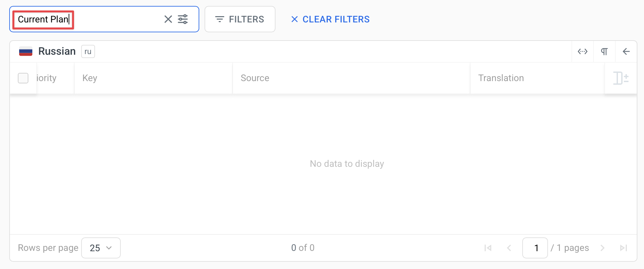This screenshot has height=269, width=644.
Task: Open the rows per page dropdown
Action: pyautogui.click(x=101, y=248)
